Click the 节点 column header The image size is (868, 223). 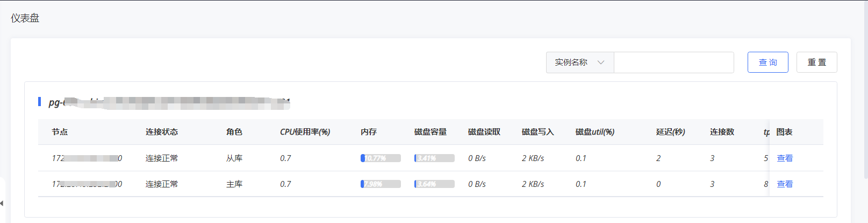[x=60, y=132]
